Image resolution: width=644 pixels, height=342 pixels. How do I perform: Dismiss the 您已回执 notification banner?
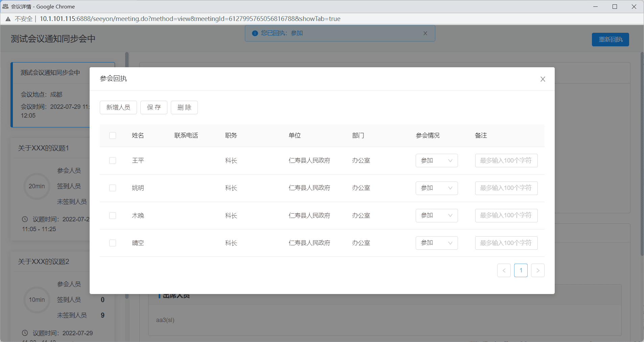coord(425,33)
